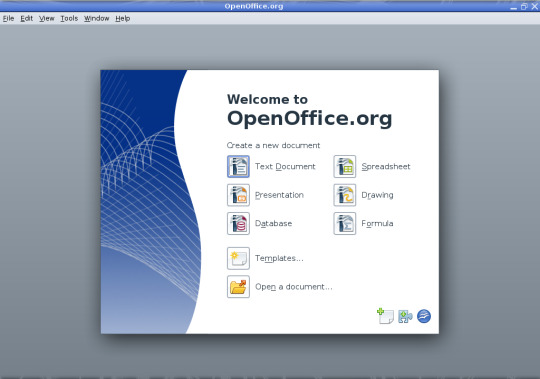The width and height of the screenshot is (540, 379).
Task: Create a Database using its icon
Action: pos(238,224)
